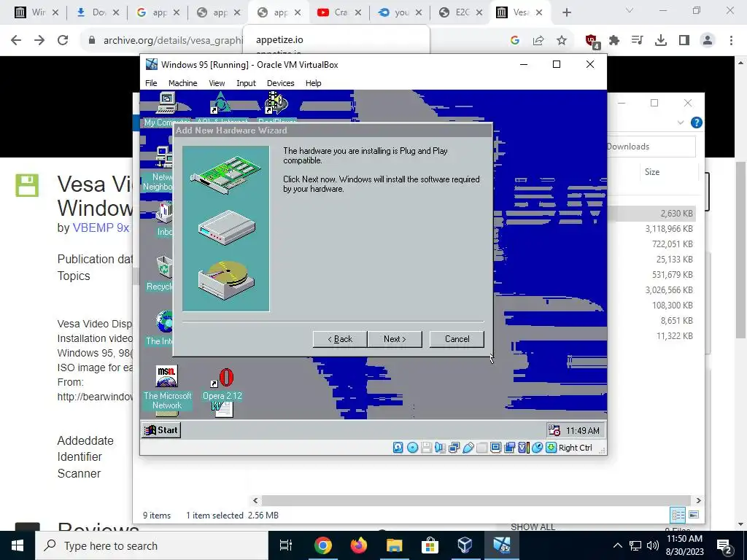Click the Windows 95 Start button
Viewport: 747px width, 560px height.
pos(161,430)
